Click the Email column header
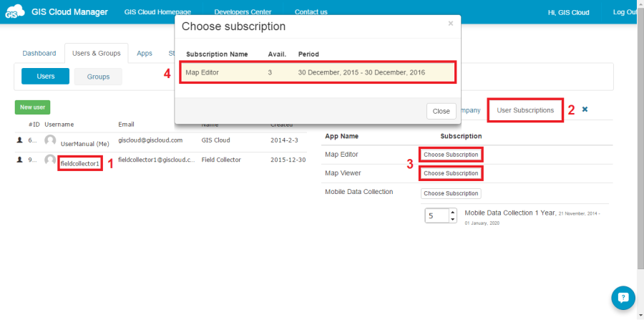Image resolution: width=644 pixels, height=320 pixels. point(126,124)
